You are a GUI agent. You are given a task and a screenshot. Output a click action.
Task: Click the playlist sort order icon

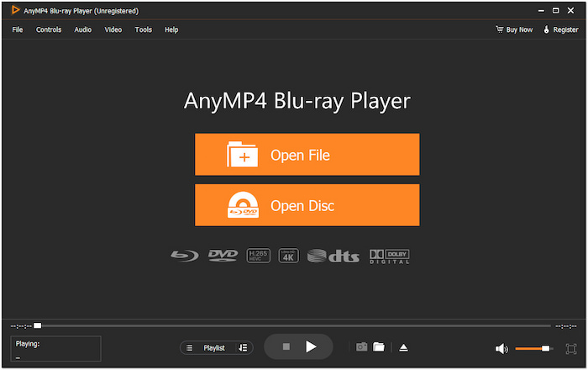[x=243, y=348]
